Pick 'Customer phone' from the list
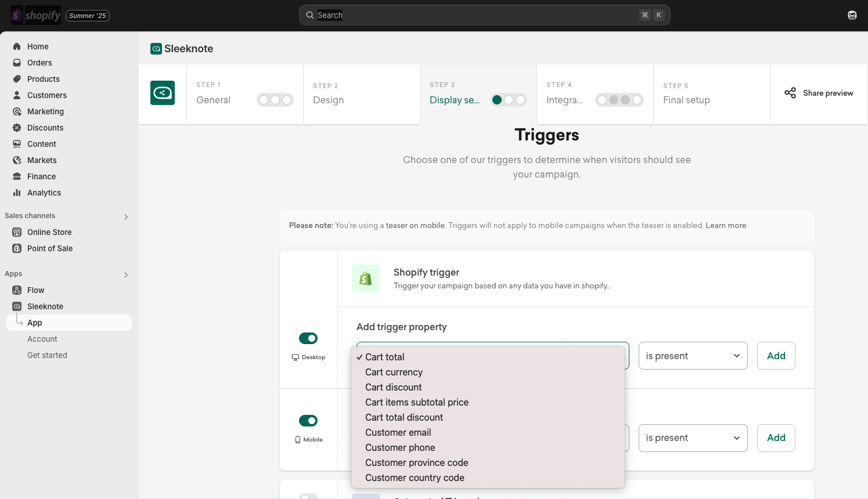 488,447
